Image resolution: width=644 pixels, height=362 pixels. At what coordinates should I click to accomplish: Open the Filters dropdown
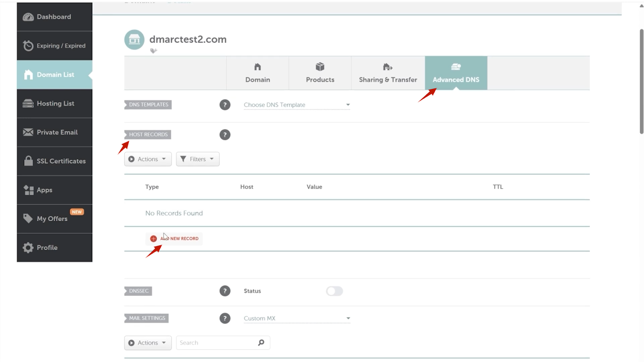pyautogui.click(x=198, y=159)
